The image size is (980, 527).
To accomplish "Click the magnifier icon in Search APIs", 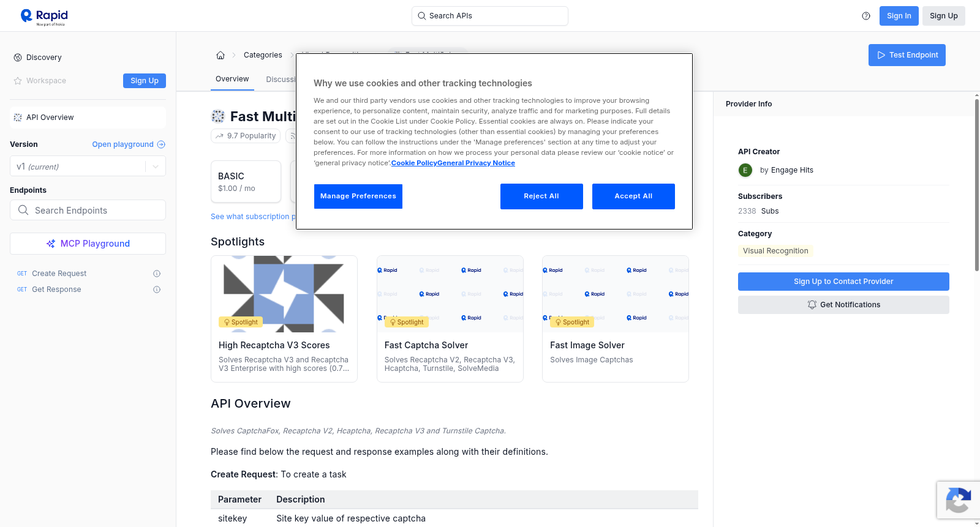I will pyautogui.click(x=422, y=16).
